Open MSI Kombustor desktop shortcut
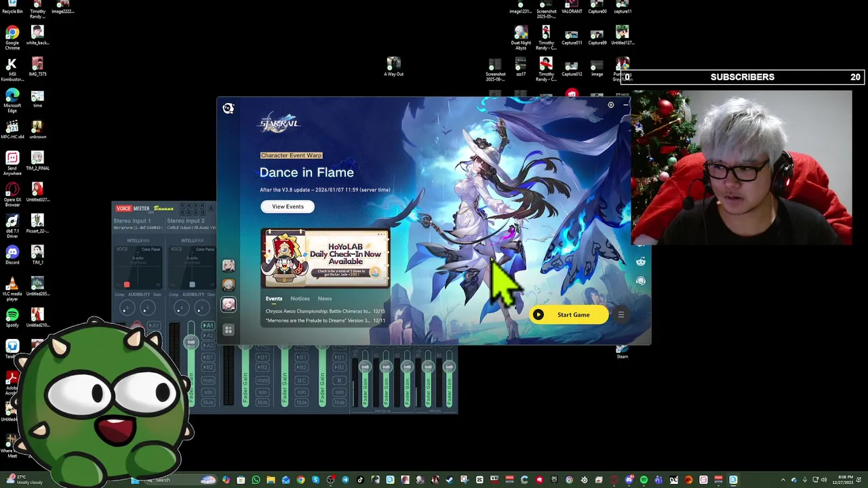Screen dimensions: 868x488 (12, 70)
